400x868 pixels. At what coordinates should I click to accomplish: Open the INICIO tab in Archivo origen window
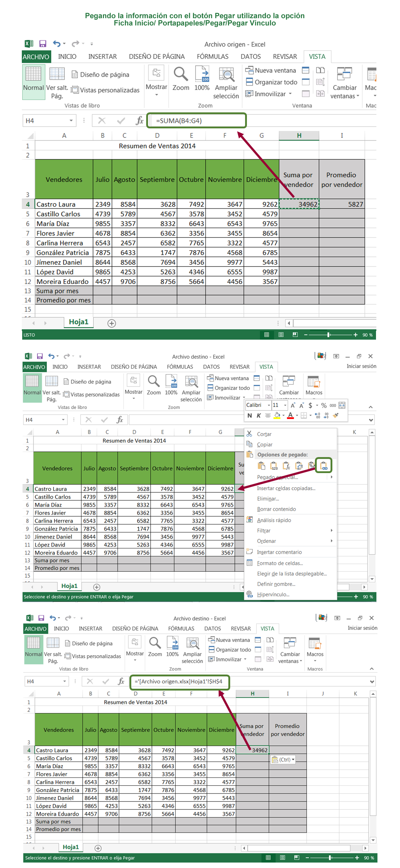67,56
